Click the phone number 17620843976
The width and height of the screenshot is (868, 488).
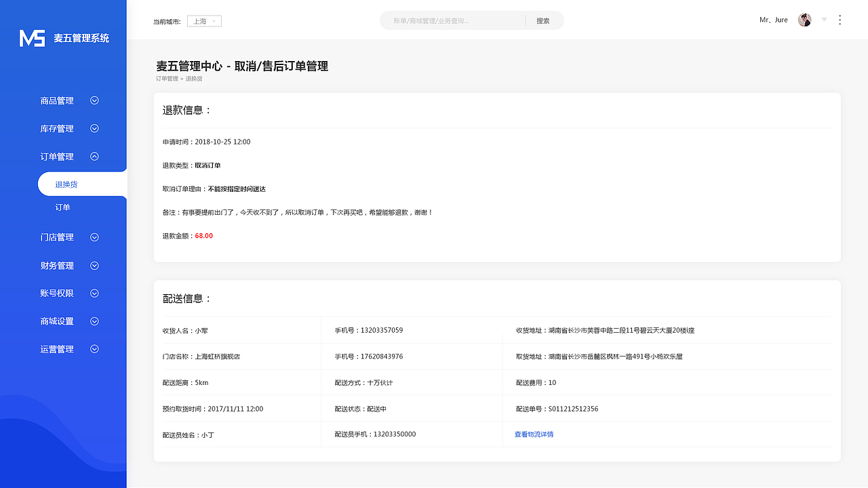click(x=382, y=357)
